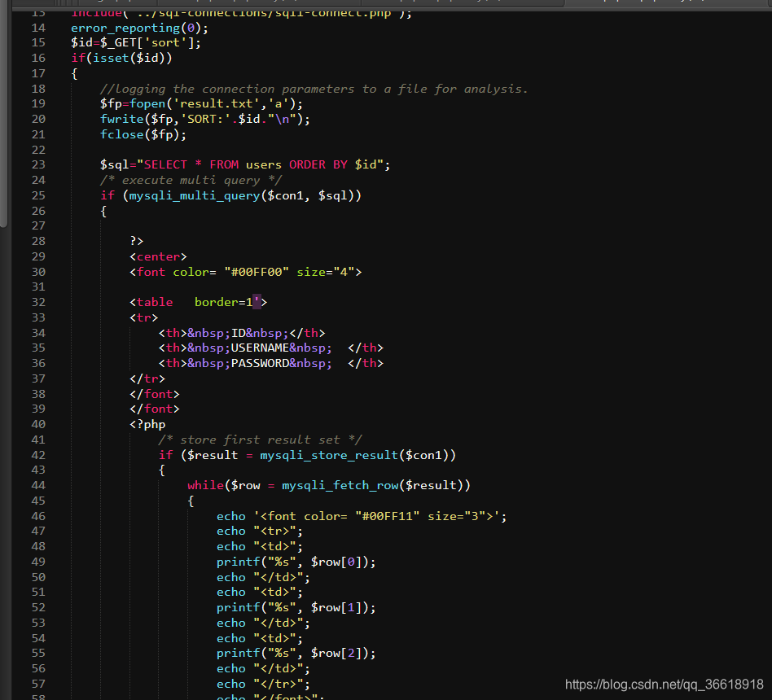772x700 pixels.
Task: Click the fopen('result.txt','a') call
Action: click(x=216, y=104)
